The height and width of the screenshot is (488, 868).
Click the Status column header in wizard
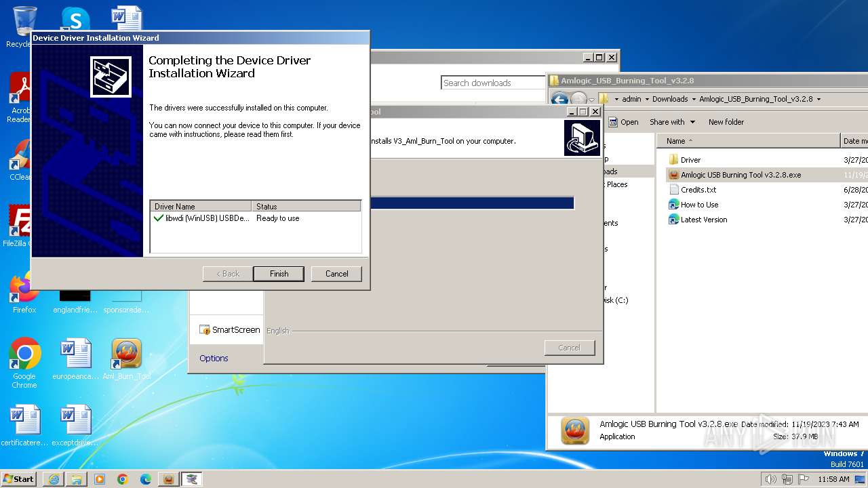pyautogui.click(x=306, y=206)
